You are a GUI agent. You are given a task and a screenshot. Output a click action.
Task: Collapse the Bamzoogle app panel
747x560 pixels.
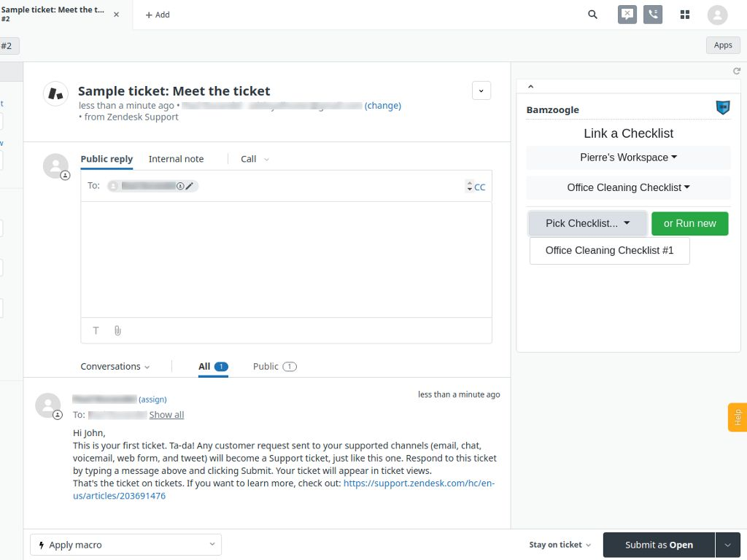(x=530, y=87)
